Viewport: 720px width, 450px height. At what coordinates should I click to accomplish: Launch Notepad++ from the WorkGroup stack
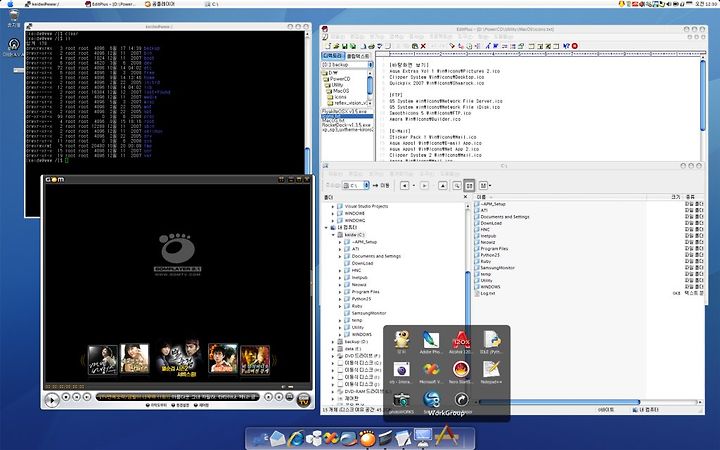tap(491, 372)
